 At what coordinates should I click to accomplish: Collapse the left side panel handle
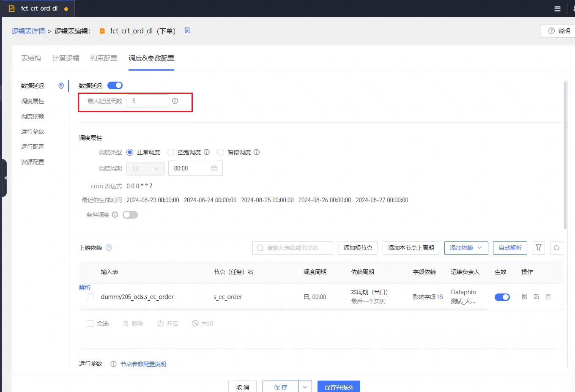click(x=4, y=178)
